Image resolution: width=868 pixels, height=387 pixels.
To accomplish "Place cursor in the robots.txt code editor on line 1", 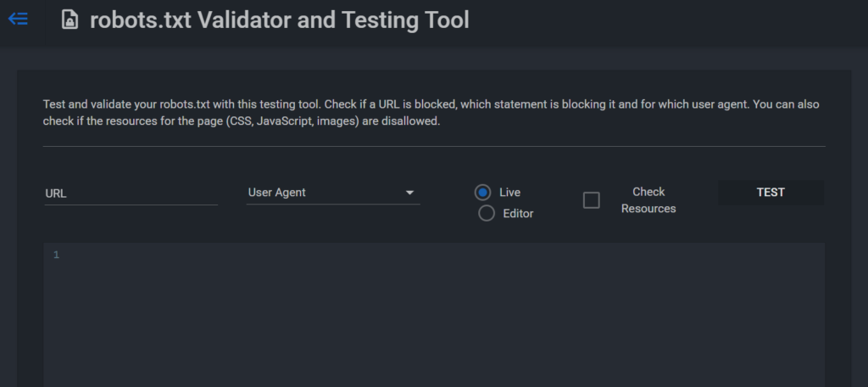I will click(434, 255).
